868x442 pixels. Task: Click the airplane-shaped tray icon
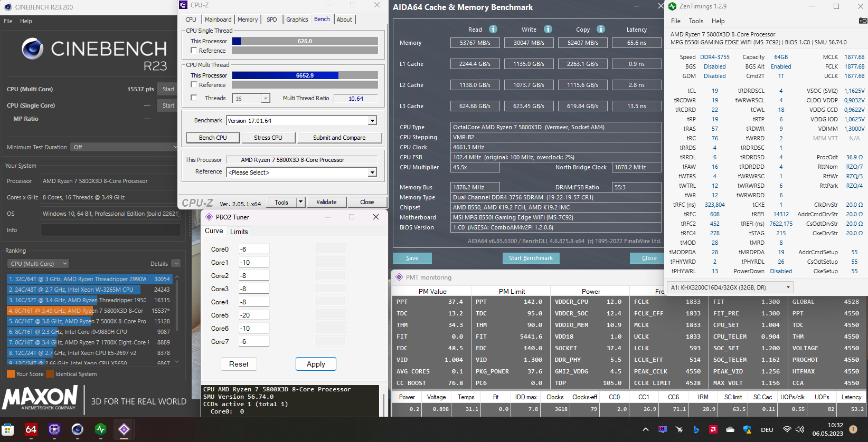(x=679, y=429)
